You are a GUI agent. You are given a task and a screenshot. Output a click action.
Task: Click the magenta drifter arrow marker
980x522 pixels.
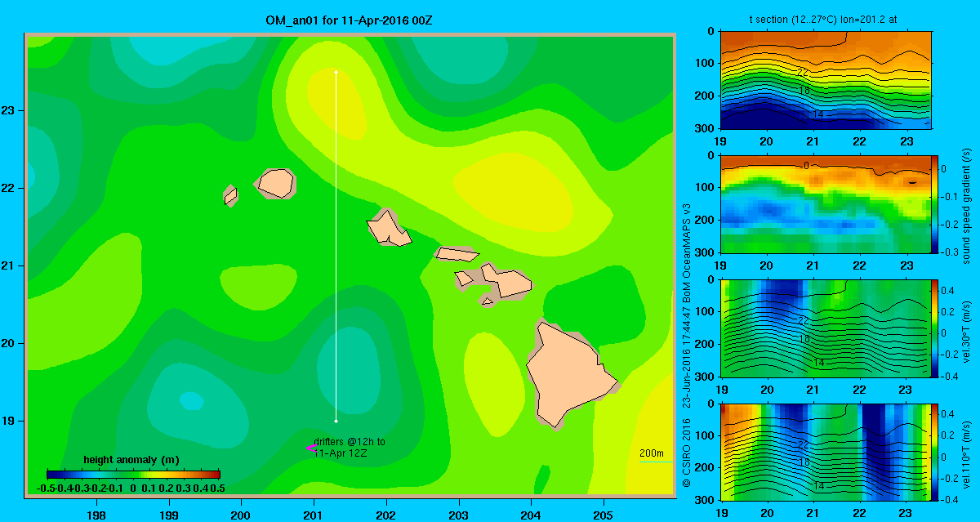pos(310,448)
